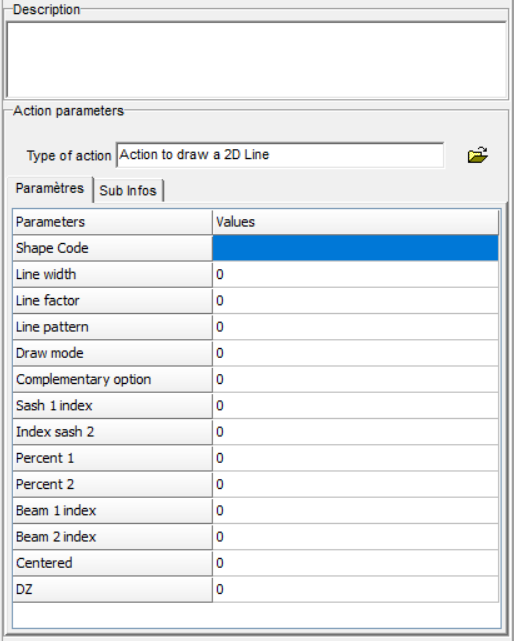The width and height of the screenshot is (514, 641).
Task: Edit the DZ value cell
Action: coord(355,589)
